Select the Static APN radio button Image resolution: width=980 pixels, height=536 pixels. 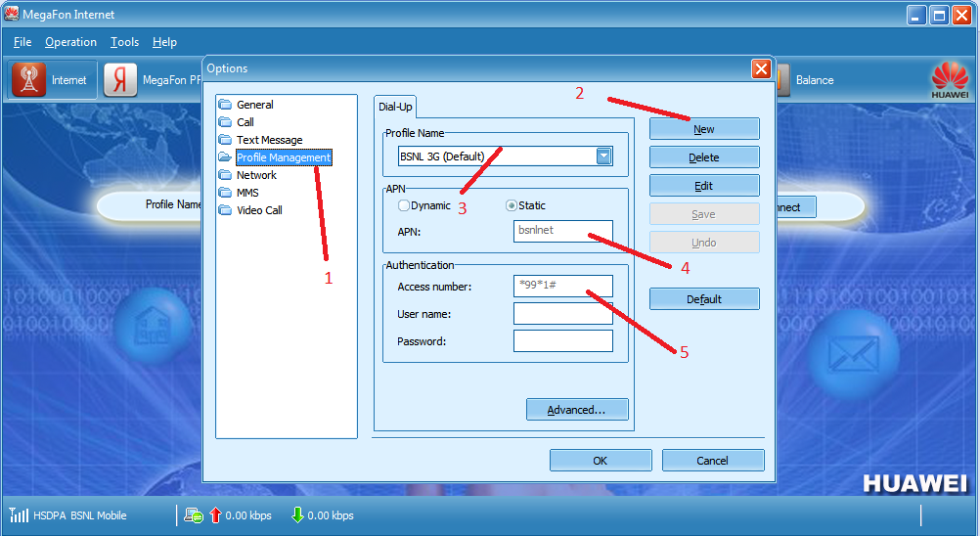[512, 204]
